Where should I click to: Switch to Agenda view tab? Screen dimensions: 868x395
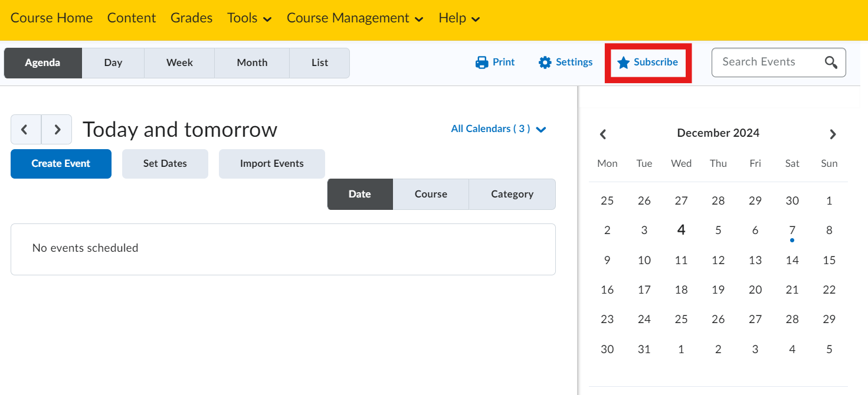pyautogui.click(x=43, y=63)
